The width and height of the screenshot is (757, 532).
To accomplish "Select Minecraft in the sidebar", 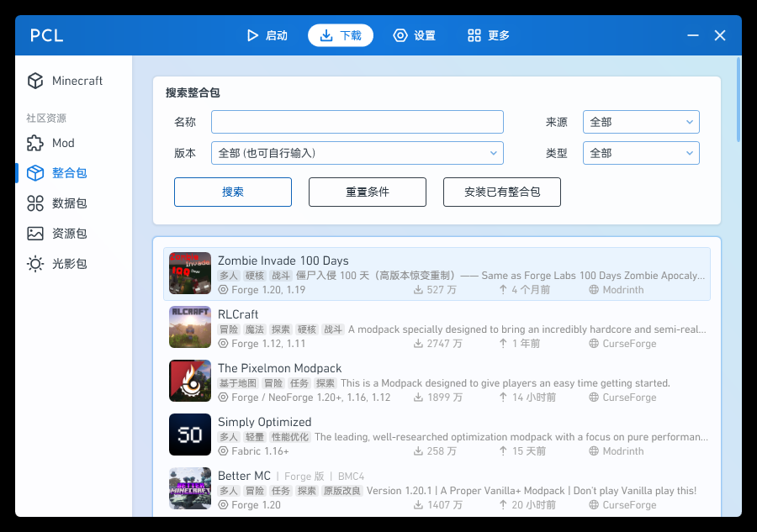I will click(x=73, y=81).
